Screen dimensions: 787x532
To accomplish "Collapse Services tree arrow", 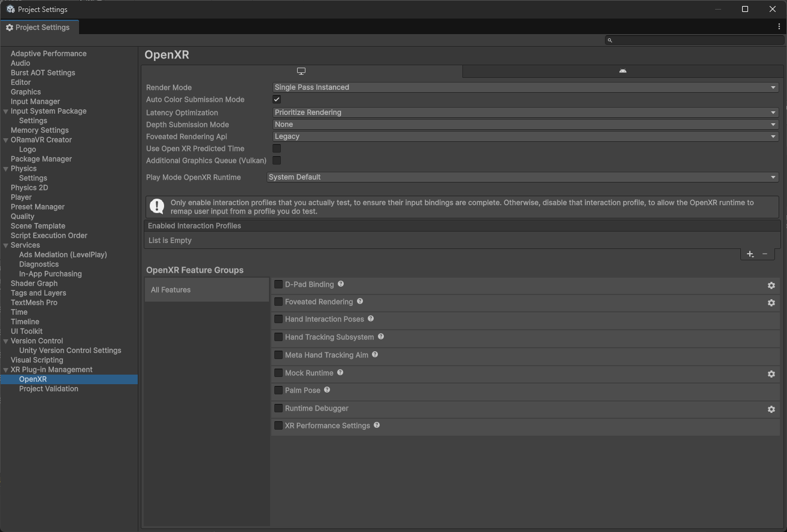I will click(x=6, y=245).
